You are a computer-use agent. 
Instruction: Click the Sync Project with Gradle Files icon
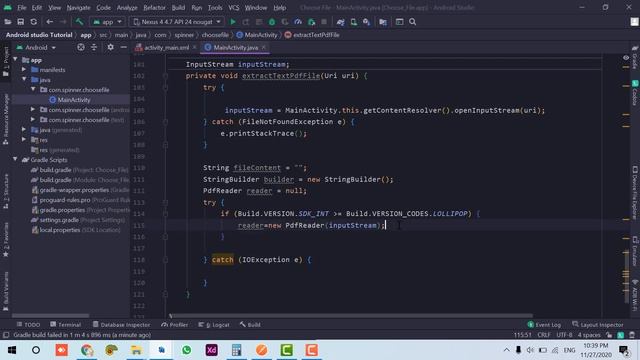[340, 22]
